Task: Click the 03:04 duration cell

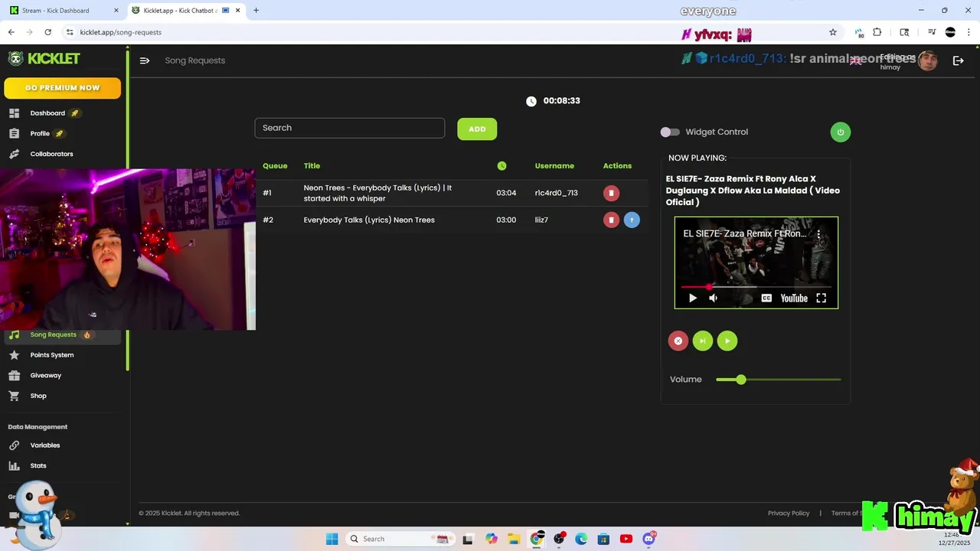Action: [506, 193]
